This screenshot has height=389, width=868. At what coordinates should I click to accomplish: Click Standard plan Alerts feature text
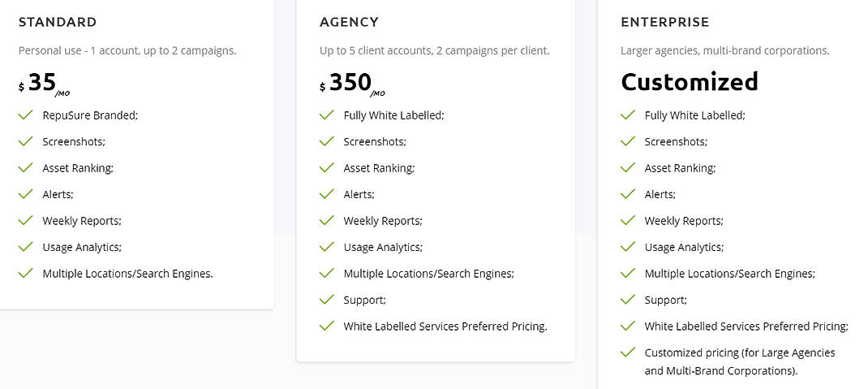tap(58, 194)
